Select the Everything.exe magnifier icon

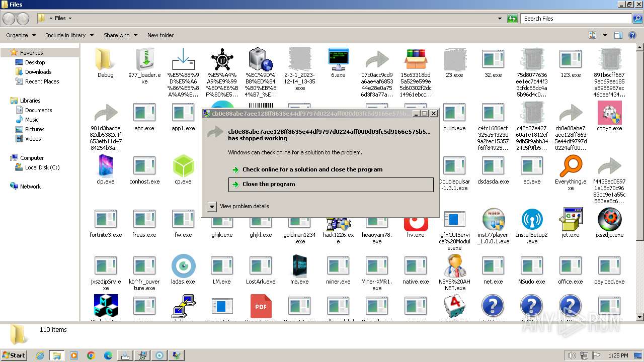[x=571, y=166]
